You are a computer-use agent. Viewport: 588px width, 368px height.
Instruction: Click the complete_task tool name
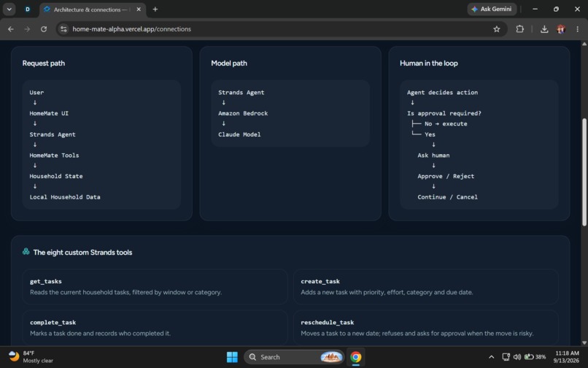53,322
